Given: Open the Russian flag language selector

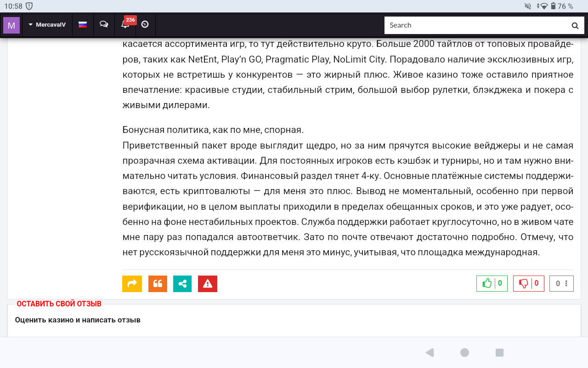Looking at the screenshot, I should [83, 25].
